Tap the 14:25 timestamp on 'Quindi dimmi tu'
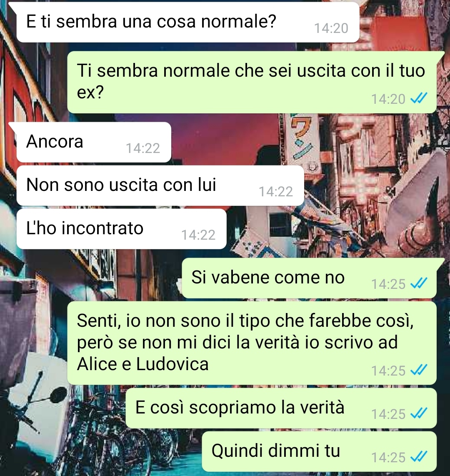The width and height of the screenshot is (450, 476). [388, 458]
